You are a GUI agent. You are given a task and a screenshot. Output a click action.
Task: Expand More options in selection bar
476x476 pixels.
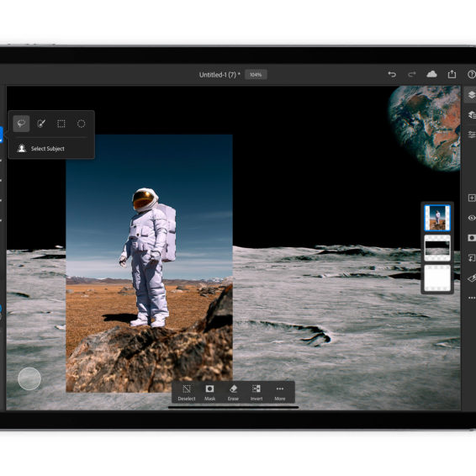click(280, 393)
